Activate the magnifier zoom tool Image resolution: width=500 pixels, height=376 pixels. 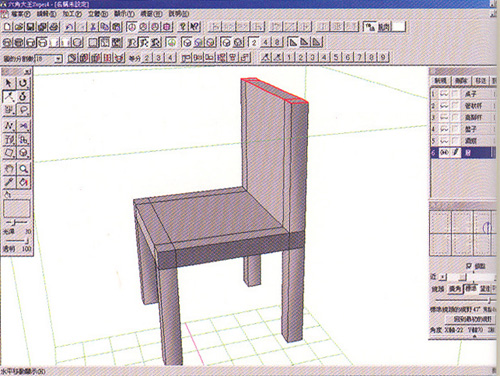pos(23,169)
